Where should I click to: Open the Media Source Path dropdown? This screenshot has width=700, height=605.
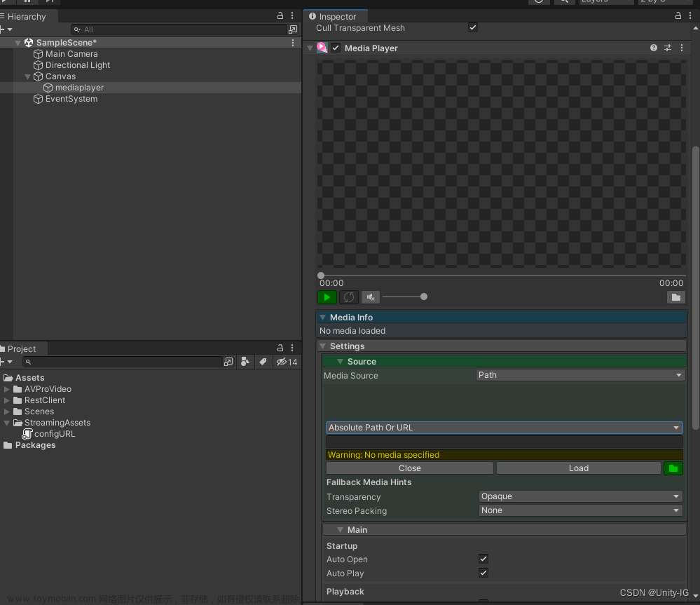(580, 375)
